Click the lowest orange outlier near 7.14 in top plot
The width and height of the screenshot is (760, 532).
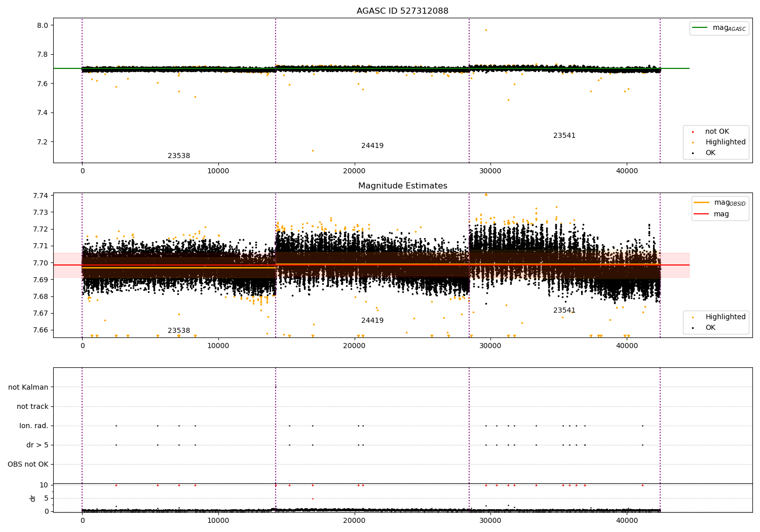tap(313, 150)
